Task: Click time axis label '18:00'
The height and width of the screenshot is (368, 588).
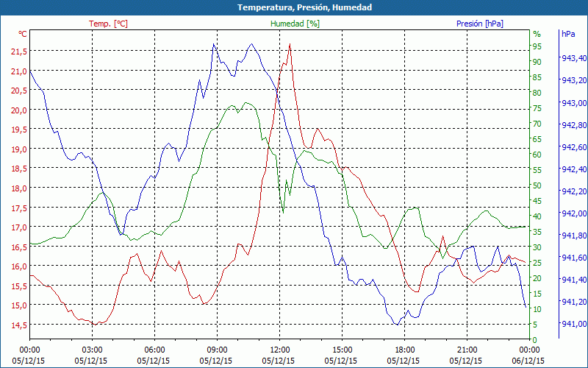Action: 405,350
